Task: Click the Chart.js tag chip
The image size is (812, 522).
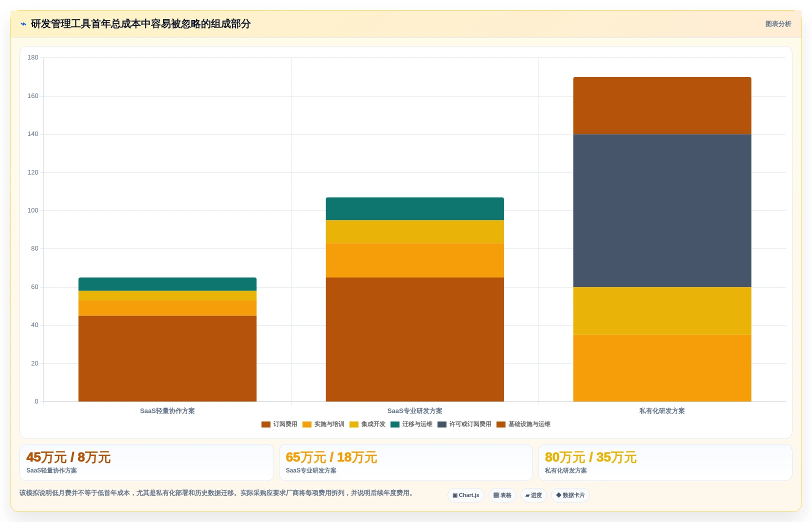Action: point(466,495)
